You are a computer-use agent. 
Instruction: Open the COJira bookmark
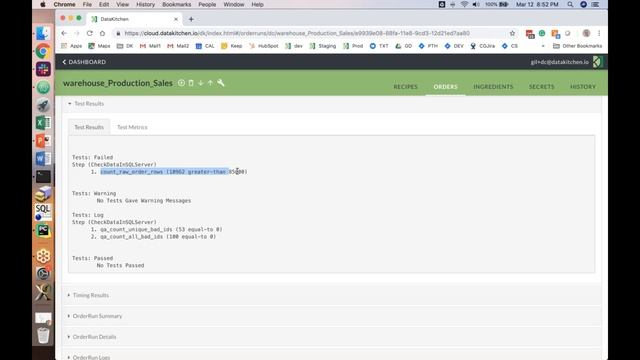click(x=482, y=46)
